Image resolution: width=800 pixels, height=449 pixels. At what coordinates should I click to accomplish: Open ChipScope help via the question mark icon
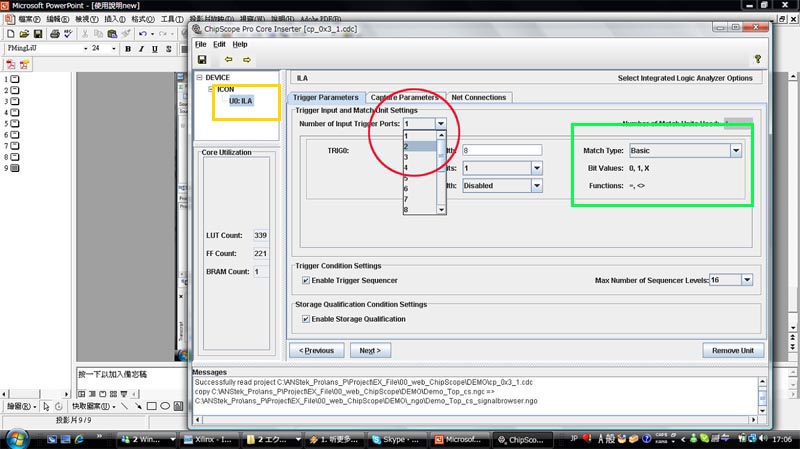758,59
